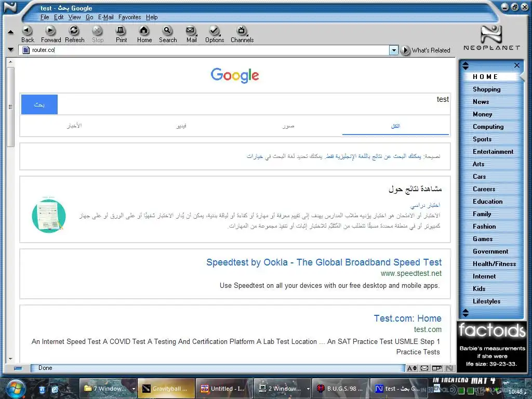Select the صور images tab
Image resolution: width=532 pixels, height=399 pixels.
pos(288,126)
